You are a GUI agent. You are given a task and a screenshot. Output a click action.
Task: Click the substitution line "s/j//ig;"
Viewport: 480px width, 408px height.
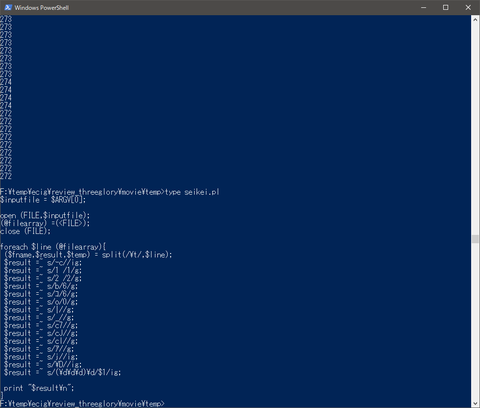coord(41,357)
